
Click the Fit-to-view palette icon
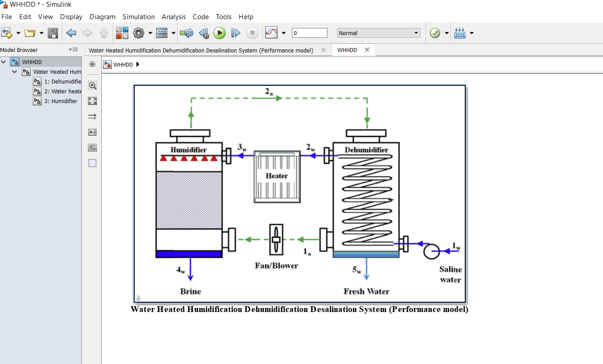[x=92, y=101]
